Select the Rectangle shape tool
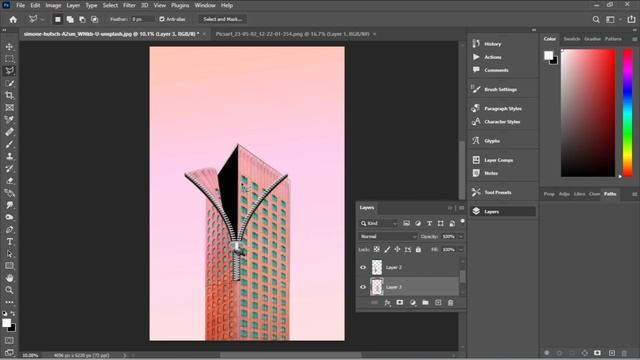The height and width of the screenshot is (360, 640). pyautogui.click(x=9, y=266)
